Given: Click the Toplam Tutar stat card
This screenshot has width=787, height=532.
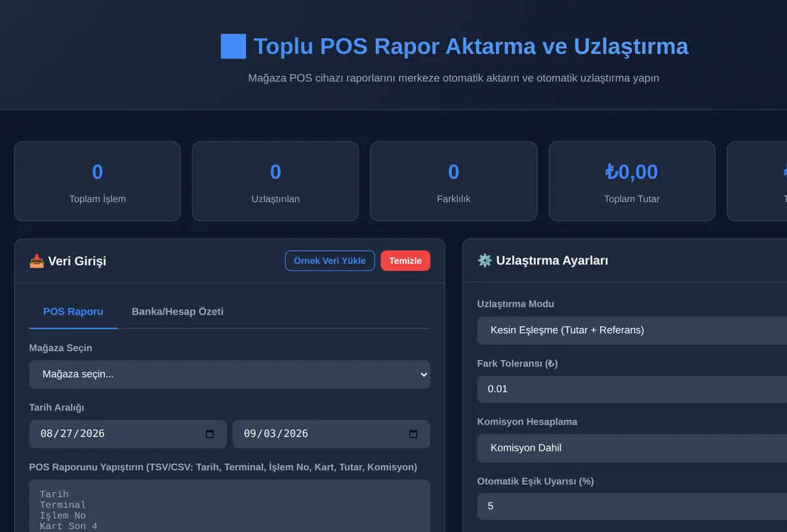Looking at the screenshot, I should [x=632, y=181].
